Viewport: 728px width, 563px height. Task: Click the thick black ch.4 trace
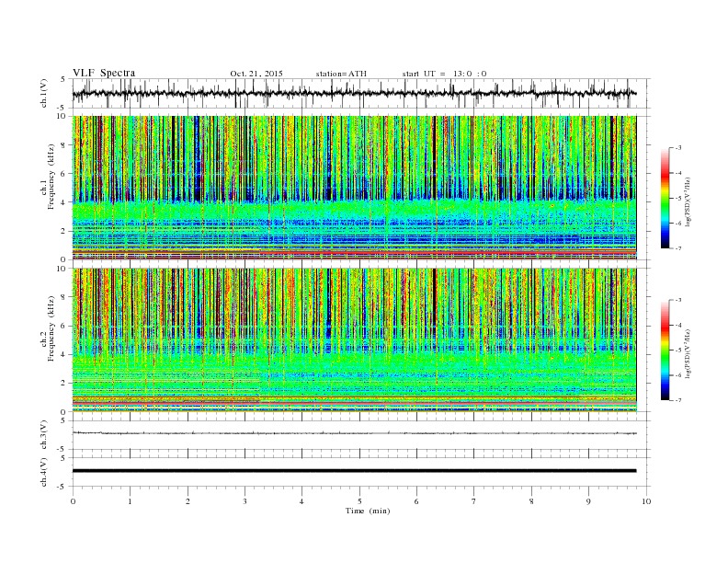click(x=354, y=471)
